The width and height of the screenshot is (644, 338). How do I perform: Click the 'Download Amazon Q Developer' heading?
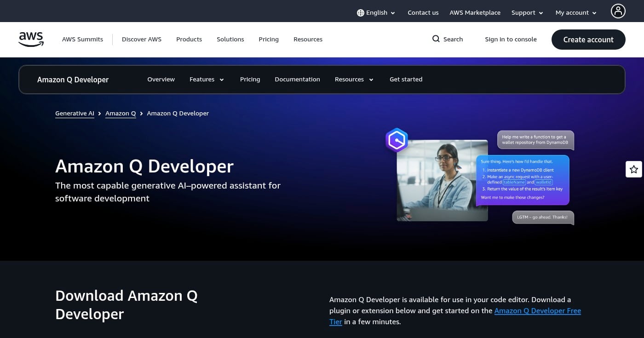click(126, 305)
